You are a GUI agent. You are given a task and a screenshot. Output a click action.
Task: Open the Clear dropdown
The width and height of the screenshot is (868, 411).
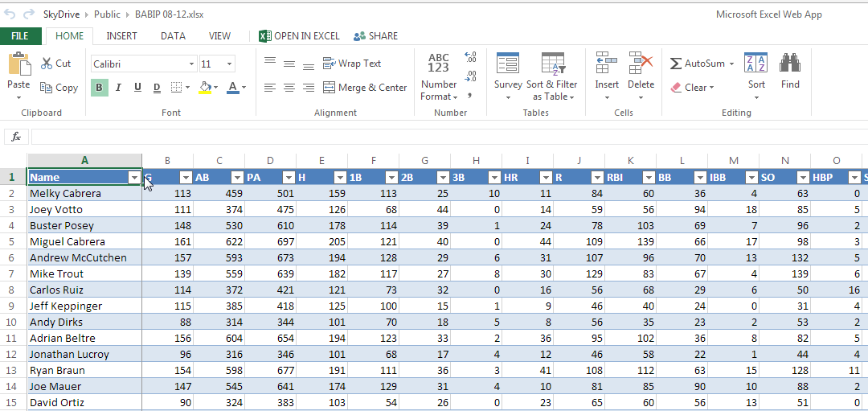pos(692,88)
